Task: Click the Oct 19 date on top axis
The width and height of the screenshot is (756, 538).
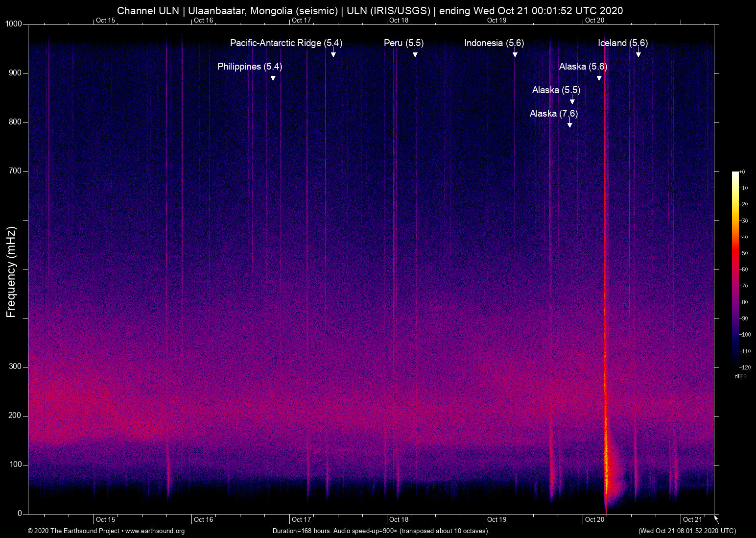Action: coord(497,20)
